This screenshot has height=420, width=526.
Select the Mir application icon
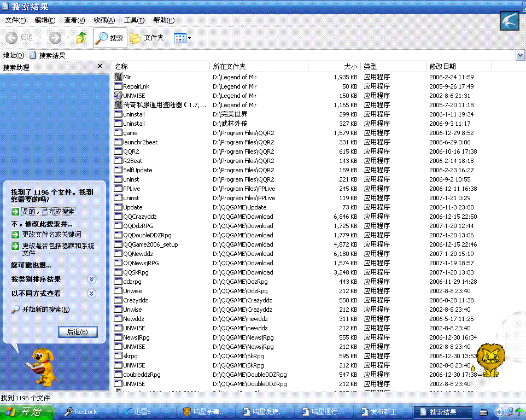[118, 77]
